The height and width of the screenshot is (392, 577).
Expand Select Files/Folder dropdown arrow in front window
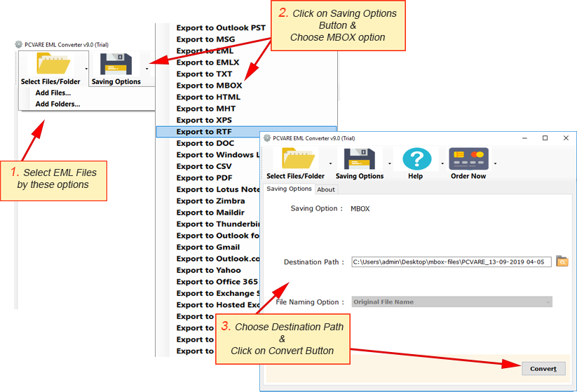point(330,163)
